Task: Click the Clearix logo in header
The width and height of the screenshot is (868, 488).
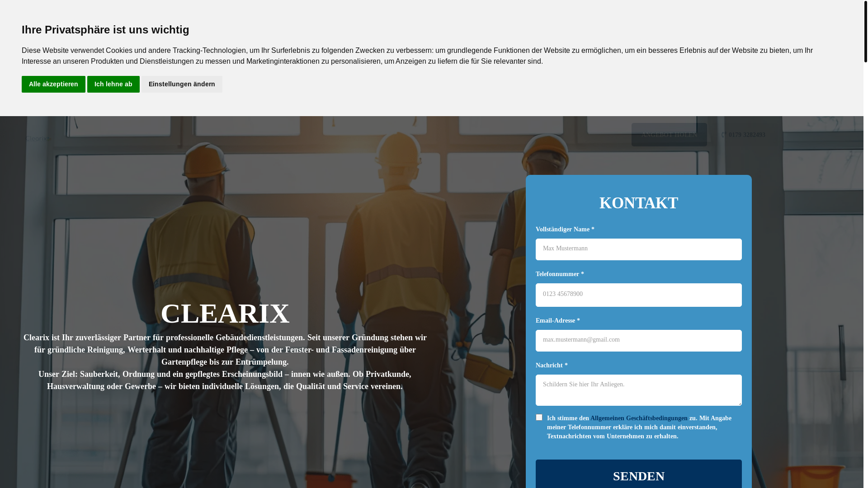Action: coord(38,139)
